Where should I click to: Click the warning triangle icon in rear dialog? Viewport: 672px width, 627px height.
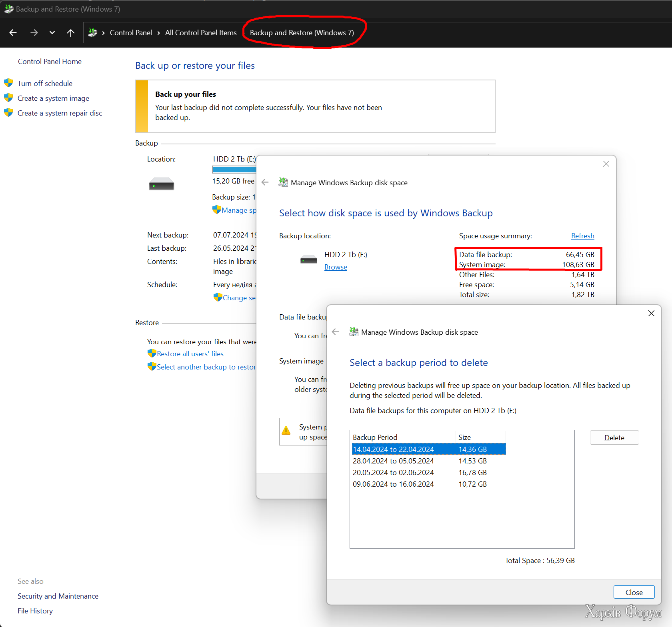[286, 431]
